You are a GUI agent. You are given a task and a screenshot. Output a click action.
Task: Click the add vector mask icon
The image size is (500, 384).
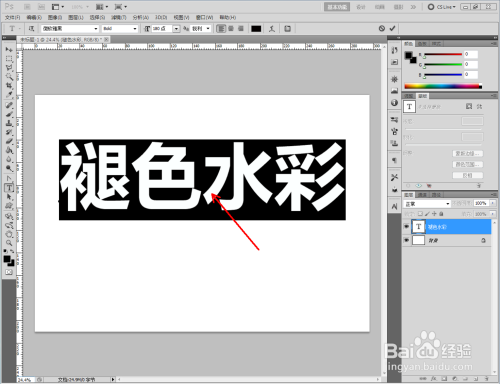(479, 107)
